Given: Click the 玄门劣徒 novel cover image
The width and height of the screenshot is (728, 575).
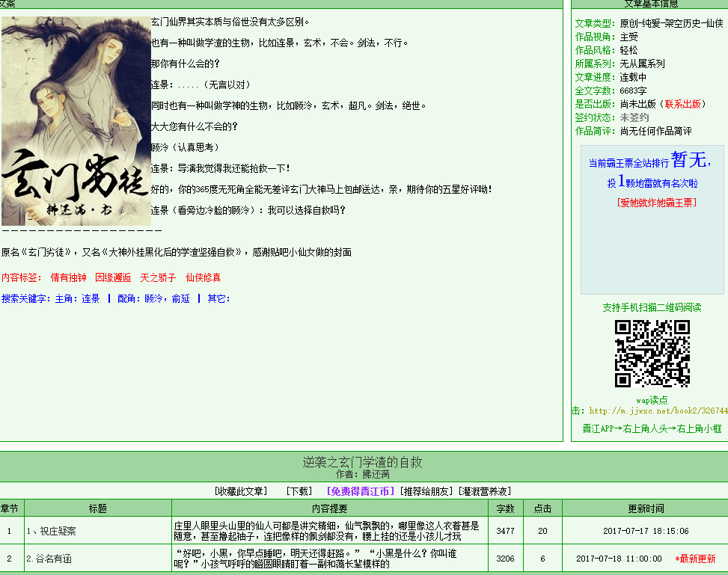Looking at the screenshot, I should pos(76,121).
